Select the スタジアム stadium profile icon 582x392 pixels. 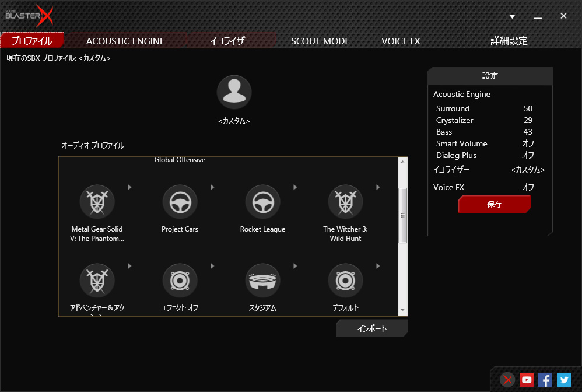click(x=262, y=281)
